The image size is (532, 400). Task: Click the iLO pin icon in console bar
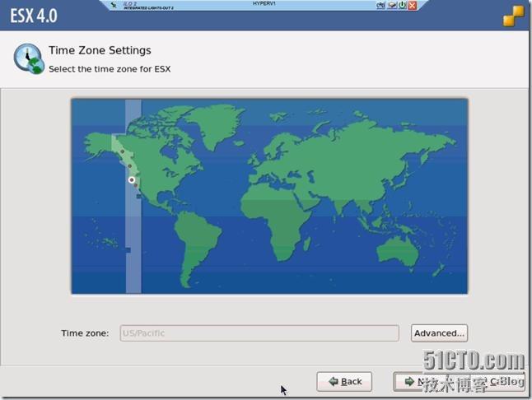click(114, 5)
